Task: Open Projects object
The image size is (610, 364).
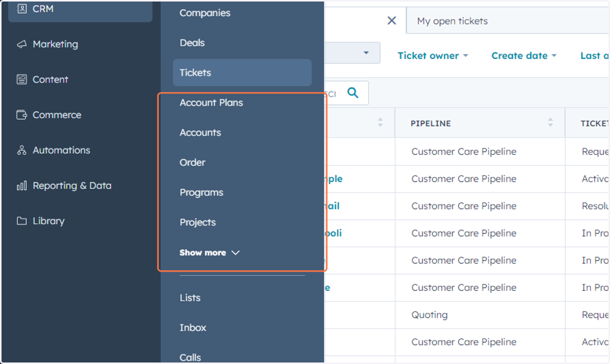Action: [x=198, y=222]
